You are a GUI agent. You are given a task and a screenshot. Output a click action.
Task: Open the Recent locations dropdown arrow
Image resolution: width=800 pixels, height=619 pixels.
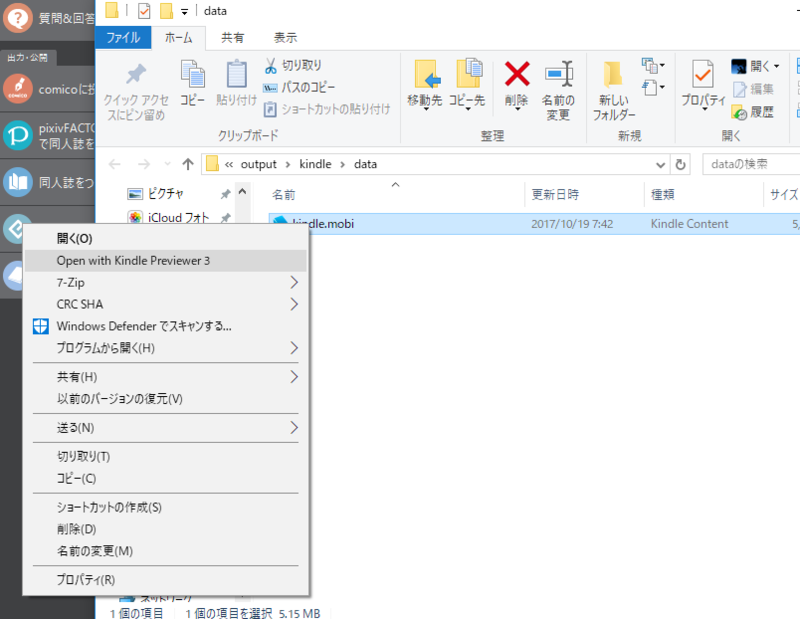[167, 164]
